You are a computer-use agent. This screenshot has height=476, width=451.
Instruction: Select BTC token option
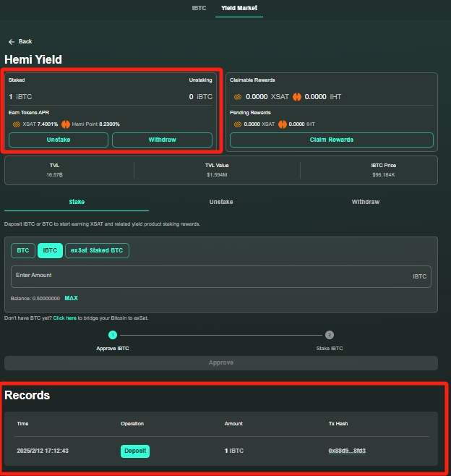tap(23, 250)
